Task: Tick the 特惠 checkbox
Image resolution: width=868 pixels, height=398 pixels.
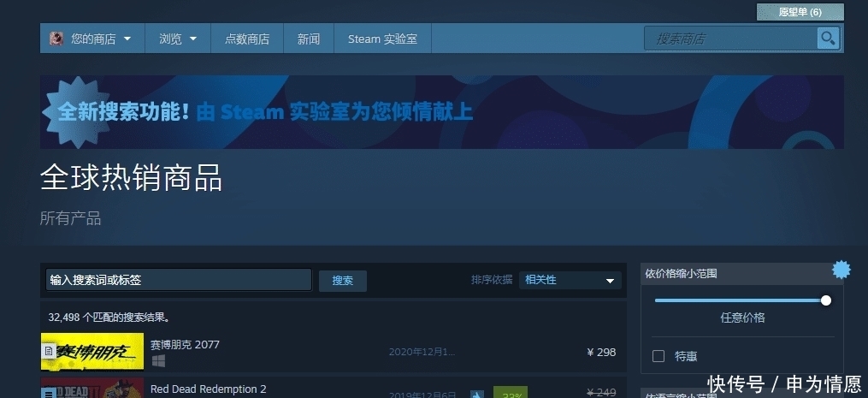Action: click(658, 356)
